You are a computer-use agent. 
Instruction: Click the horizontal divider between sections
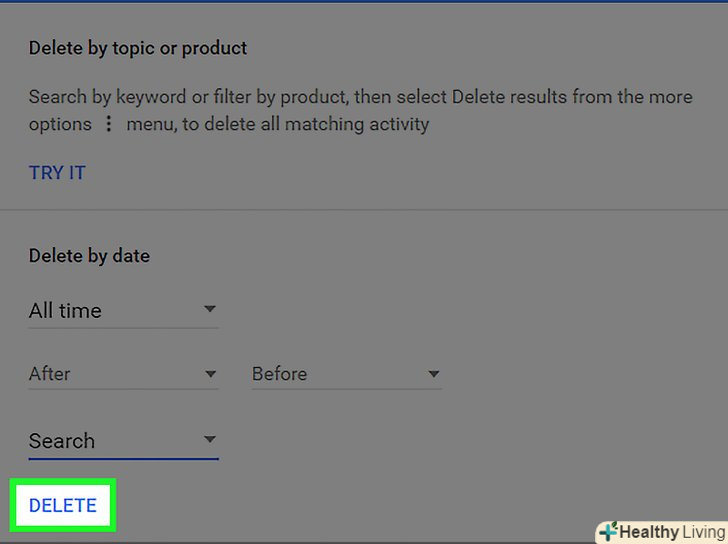pyautogui.click(x=364, y=210)
